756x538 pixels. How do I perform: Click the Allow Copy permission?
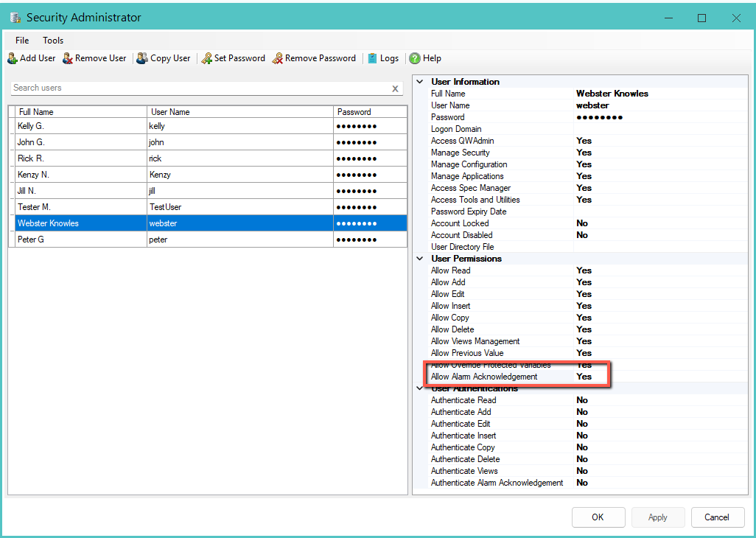(587, 318)
